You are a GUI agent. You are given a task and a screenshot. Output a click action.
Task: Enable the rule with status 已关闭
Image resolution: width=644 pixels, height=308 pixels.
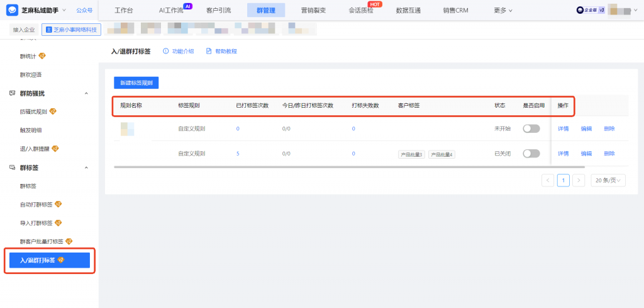coord(531,154)
